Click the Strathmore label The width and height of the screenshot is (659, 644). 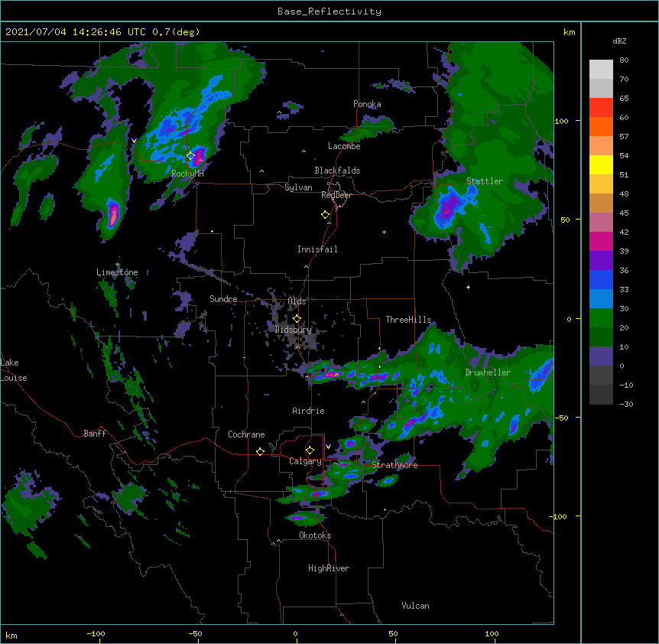394,465
